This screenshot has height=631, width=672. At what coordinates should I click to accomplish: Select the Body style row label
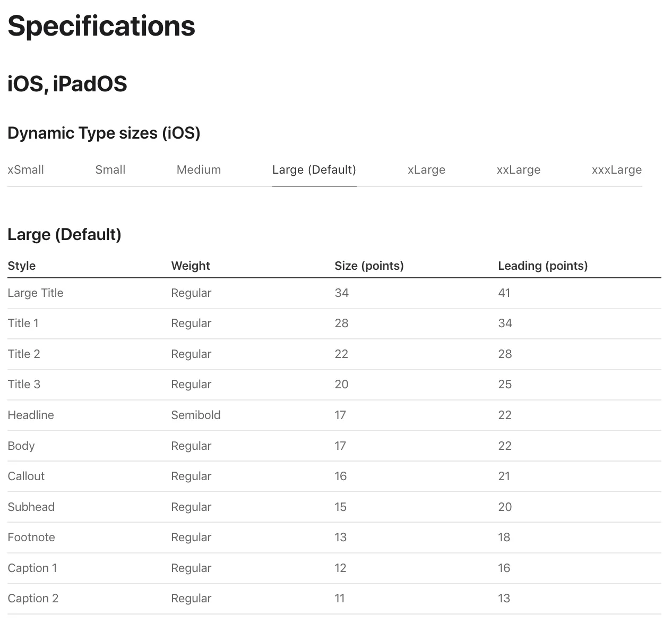21,446
